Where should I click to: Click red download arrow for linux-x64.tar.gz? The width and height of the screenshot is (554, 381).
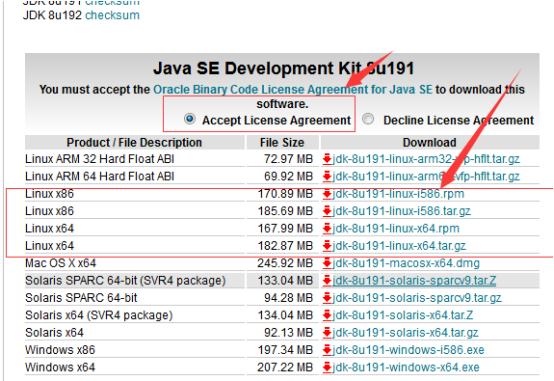[327, 246]
